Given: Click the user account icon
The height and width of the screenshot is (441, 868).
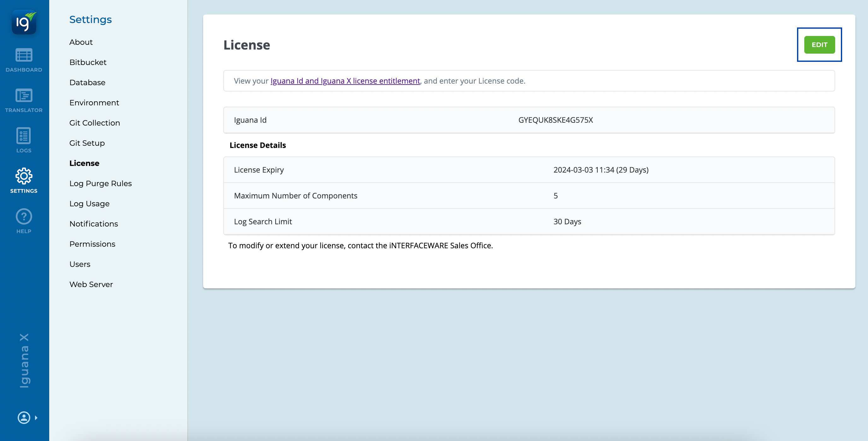Looking at the screenshot, I should pos(24,417).
